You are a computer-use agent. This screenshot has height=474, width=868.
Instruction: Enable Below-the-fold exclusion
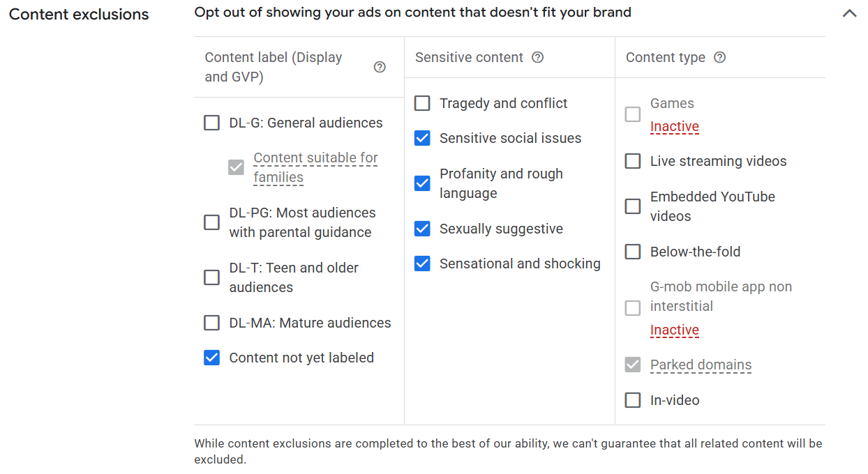tap(633, 252)
